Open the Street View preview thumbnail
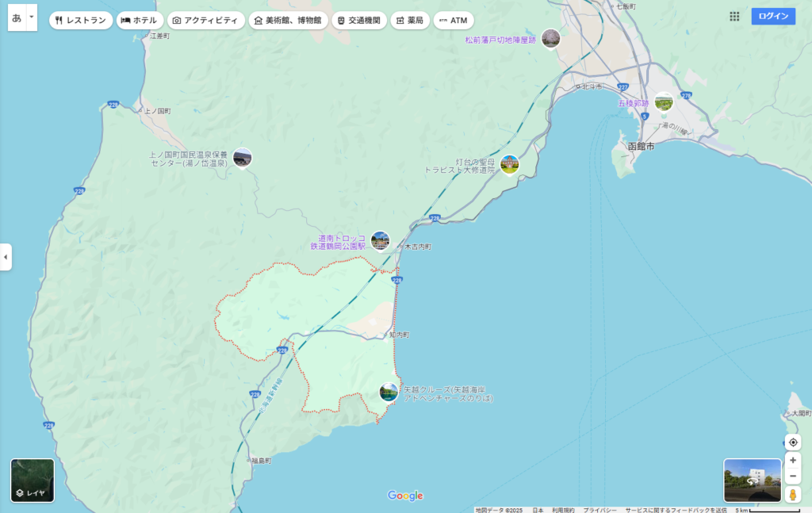The height and width of the screenshot is (513, 812). (x=753, y=480)
